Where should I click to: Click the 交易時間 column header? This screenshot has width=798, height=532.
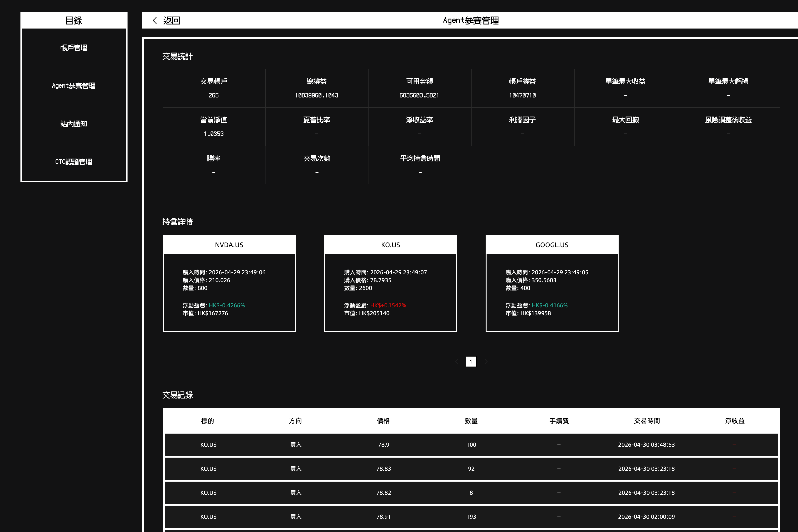646,421
